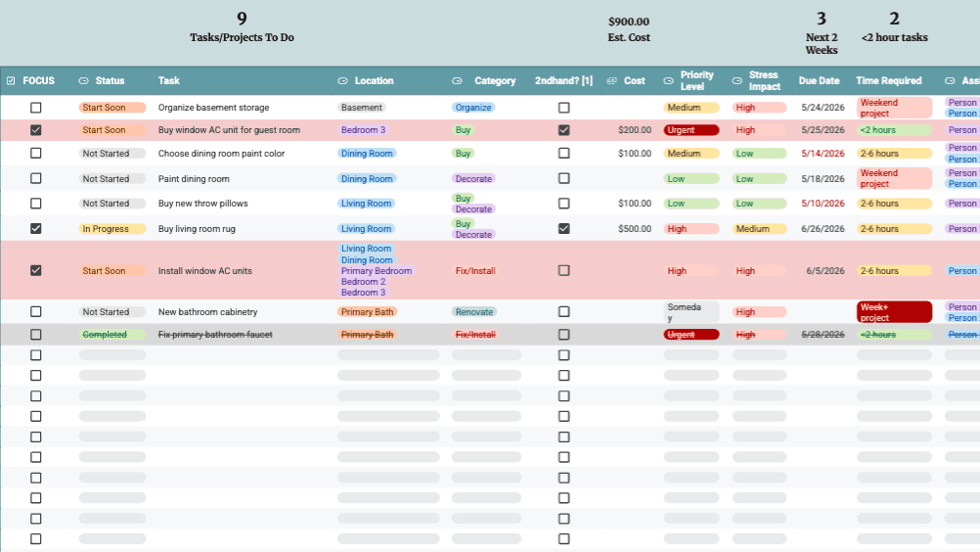Check 2ndhand box for Buy new throw pillows

click(563, 204)
